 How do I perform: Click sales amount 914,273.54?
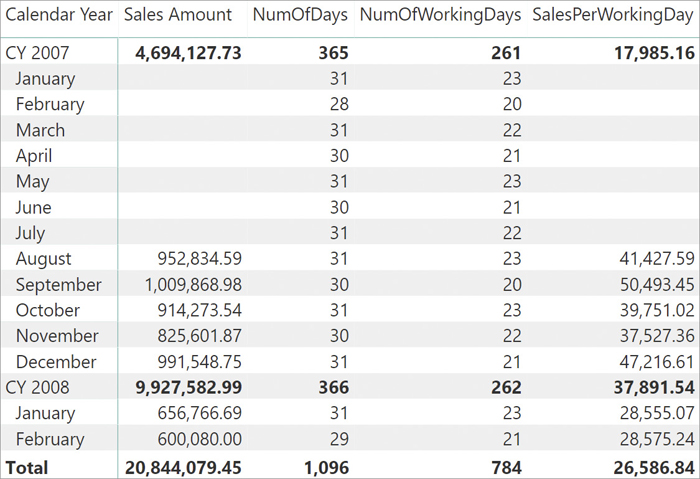pyautogui.click(x=199, y=310)
